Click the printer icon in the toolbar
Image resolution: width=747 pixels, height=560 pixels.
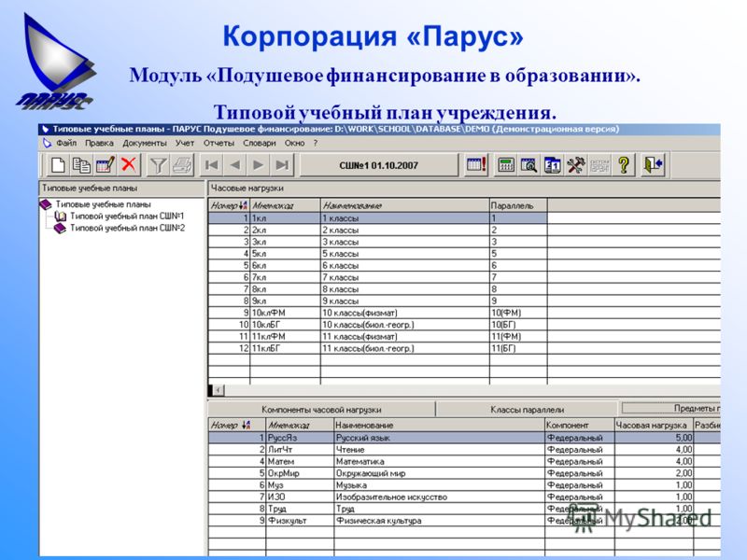[x=182, y=165]
